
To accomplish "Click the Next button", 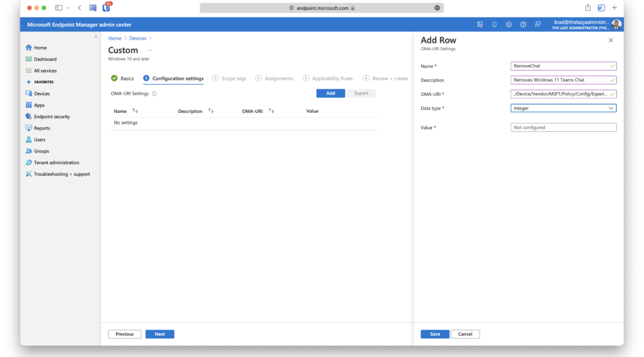I will 160,334.
